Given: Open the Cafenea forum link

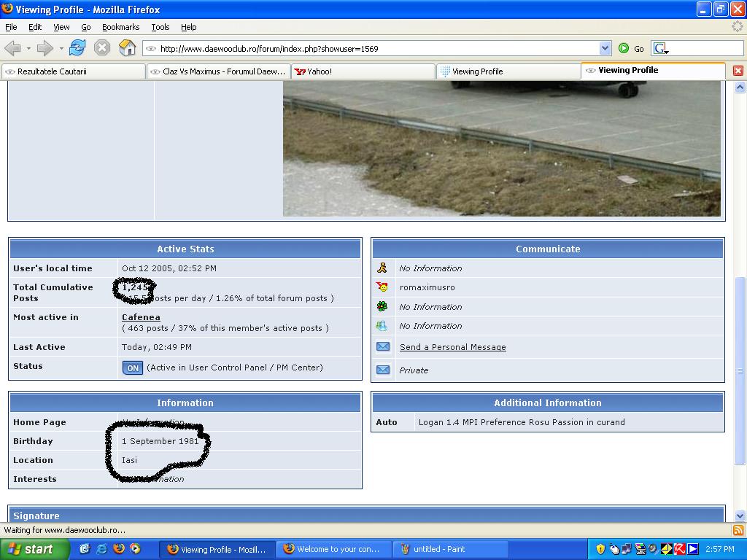Looking at the screenshot, I should point(141,317).
